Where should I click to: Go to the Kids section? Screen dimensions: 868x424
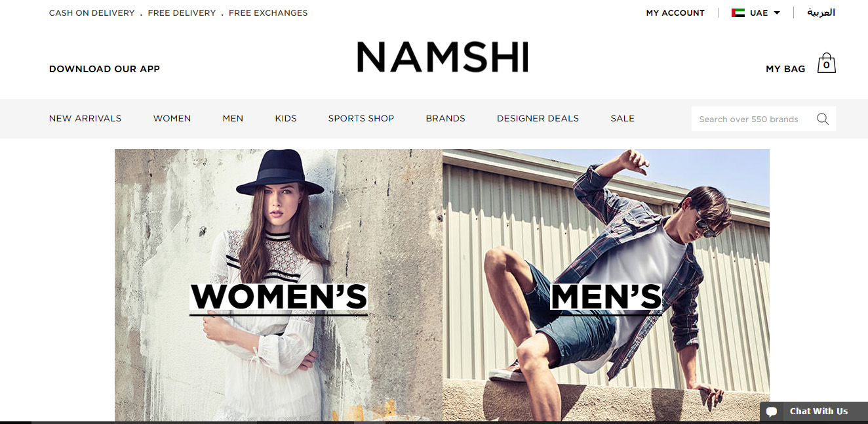tap(286, 118)
